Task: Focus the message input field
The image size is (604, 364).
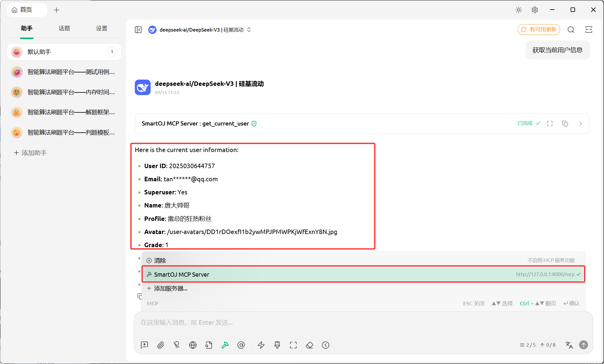Action: click(363, 323)
